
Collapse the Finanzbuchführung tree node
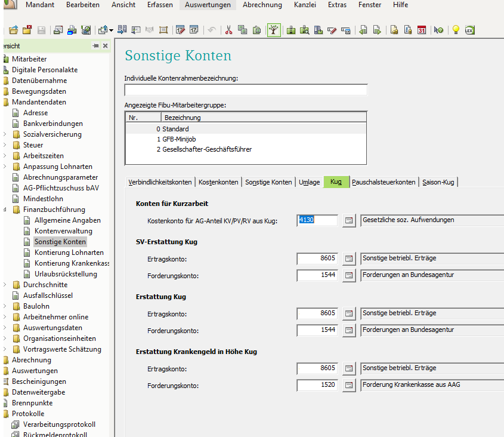(5, 210)
